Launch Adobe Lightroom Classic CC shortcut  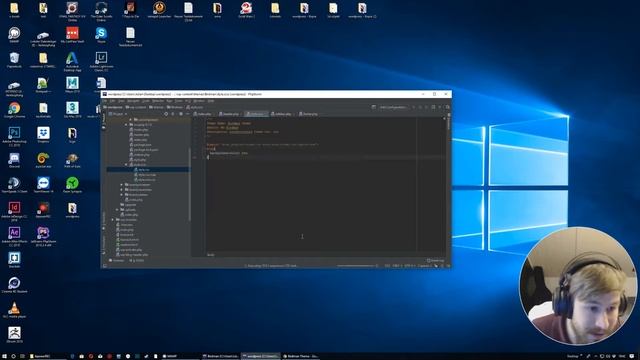click(101, 61)
